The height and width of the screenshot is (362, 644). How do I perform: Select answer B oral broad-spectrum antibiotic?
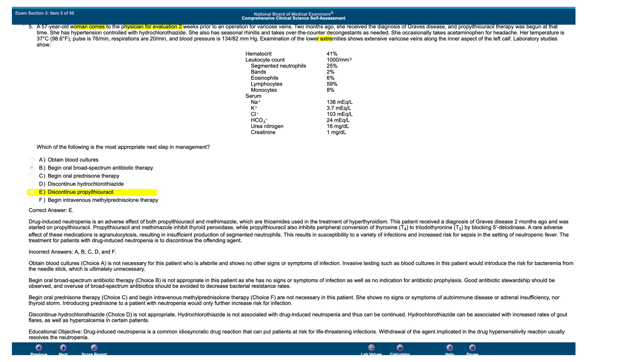tap(32, 168)
